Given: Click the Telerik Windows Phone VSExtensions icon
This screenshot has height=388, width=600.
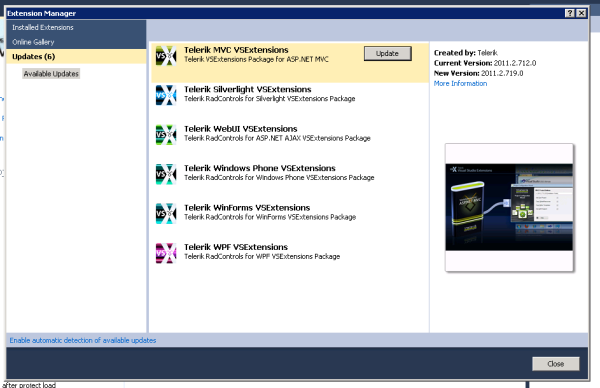Looking at the screenshot, I should point(166,174).
